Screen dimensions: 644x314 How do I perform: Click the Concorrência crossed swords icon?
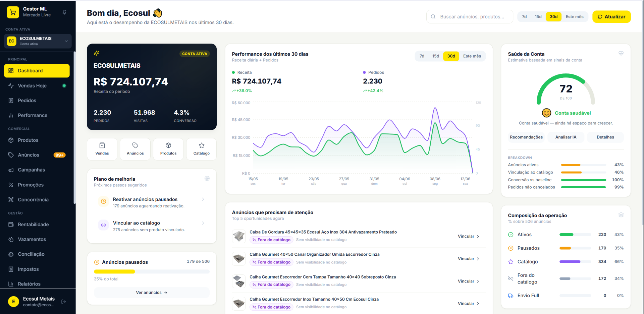pos(11,200)
